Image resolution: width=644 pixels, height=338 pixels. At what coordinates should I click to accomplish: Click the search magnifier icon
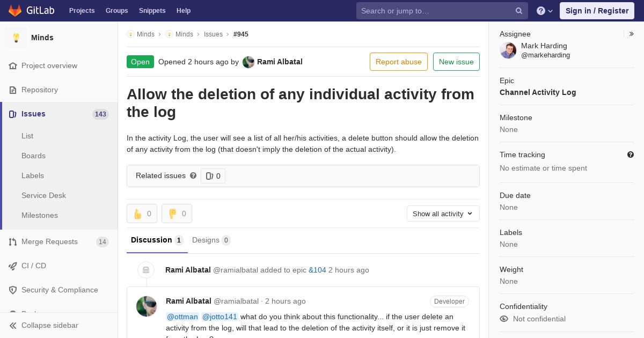(519, 11)
